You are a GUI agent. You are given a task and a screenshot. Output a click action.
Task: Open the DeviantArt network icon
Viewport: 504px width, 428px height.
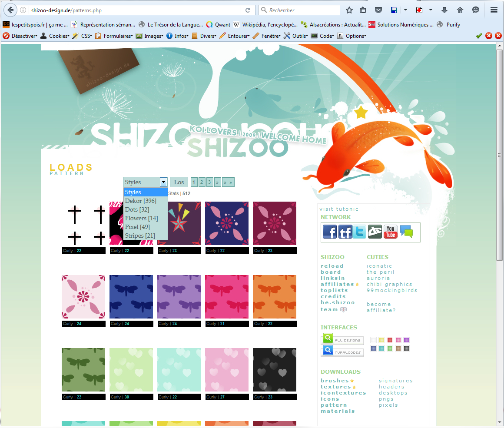click(x=375, y=232)
